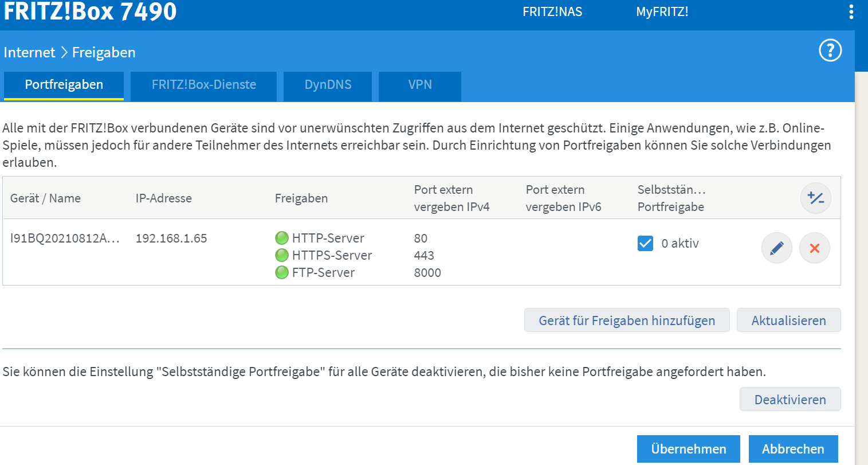Select the Portfreigaben tab
The image size is (868, 465).
point(64,85)
